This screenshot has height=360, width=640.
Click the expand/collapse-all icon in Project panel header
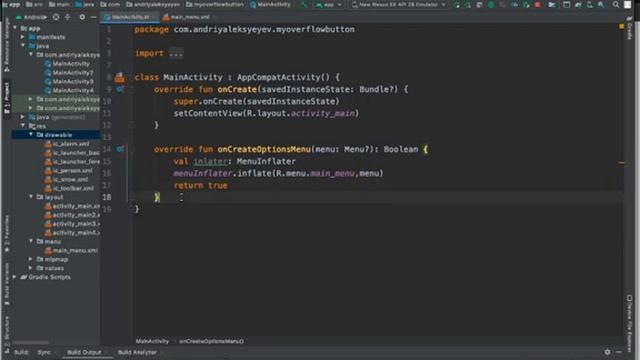[68, 17]
